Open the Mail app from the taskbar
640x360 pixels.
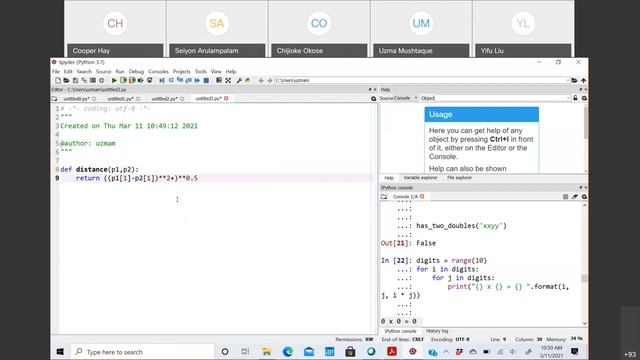309,351
